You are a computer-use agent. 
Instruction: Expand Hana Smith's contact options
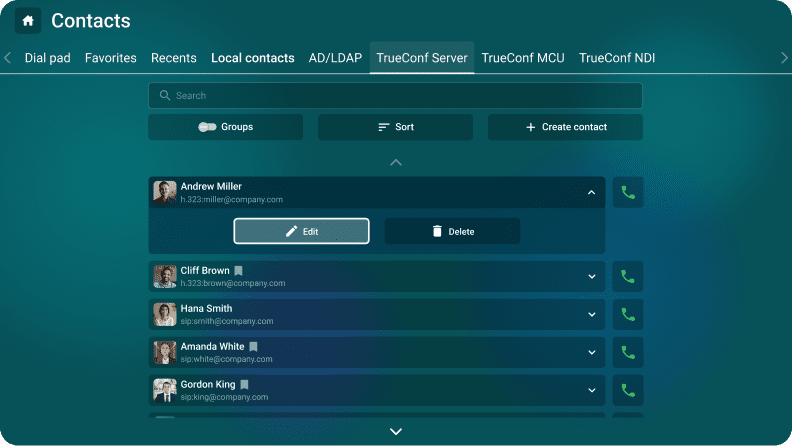[x=591, y=315]
